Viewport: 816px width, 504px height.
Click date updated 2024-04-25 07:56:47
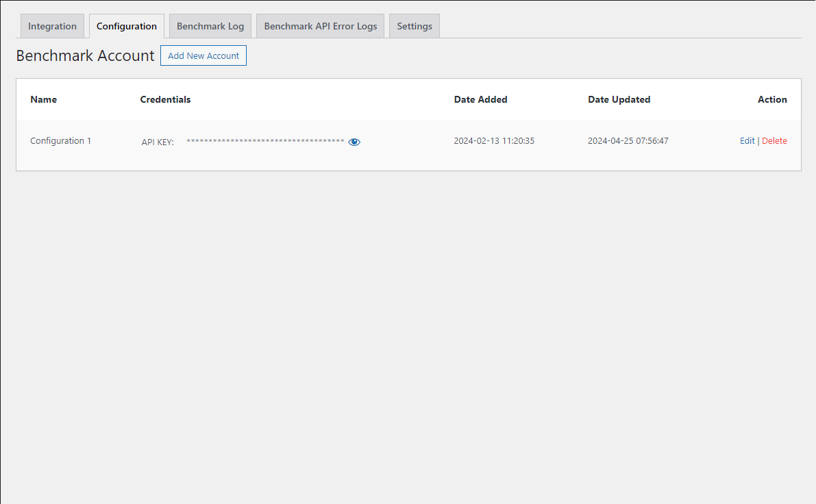pyautogui.click(x=628, y=141)
